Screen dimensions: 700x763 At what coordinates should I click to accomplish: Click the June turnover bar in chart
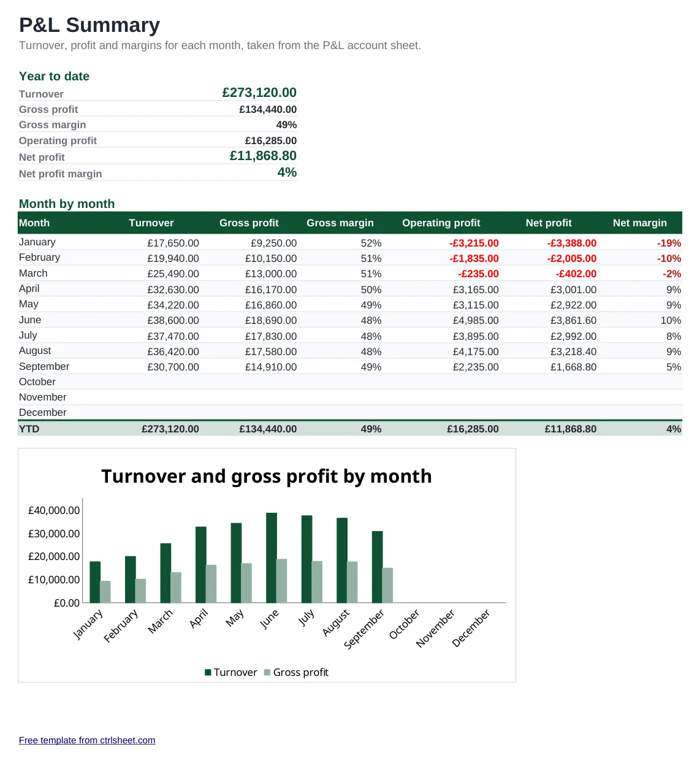pos(272,558)
